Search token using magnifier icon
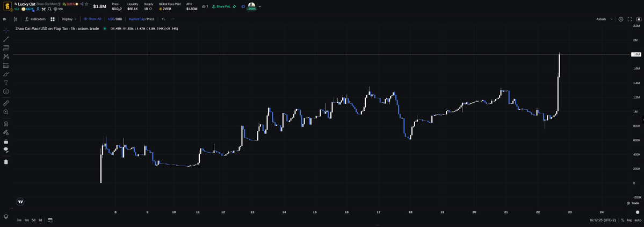644x227 pixels. 49,9
